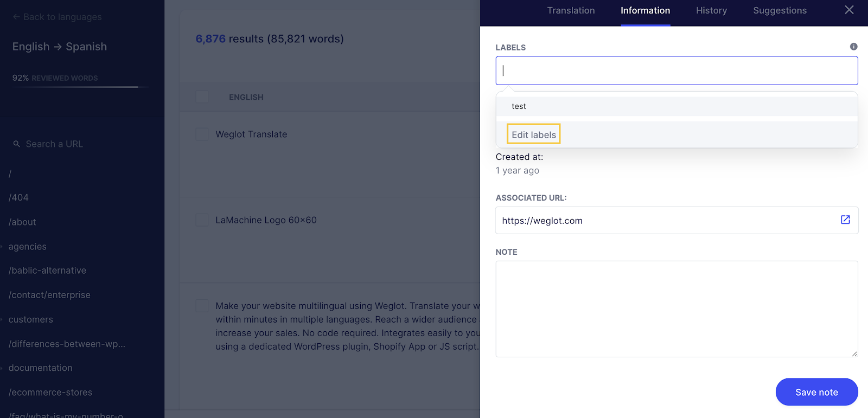Click the 'Weglot Translate' string text

click(x=251, y=134)
